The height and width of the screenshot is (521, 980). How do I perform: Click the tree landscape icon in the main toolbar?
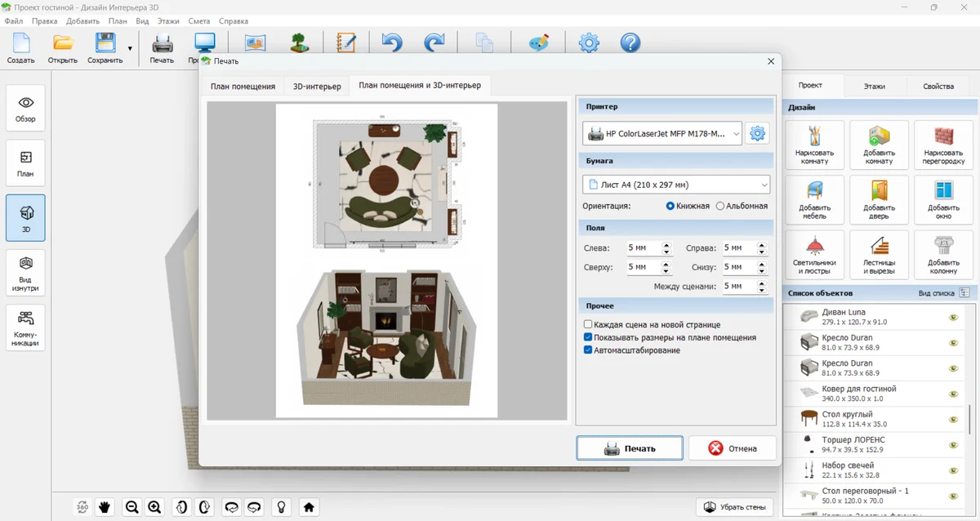point(300,42)
